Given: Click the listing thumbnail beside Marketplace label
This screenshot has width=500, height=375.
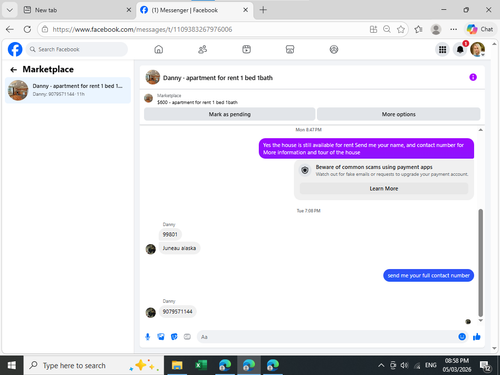Looking at the screenshot, I should 148,98.
